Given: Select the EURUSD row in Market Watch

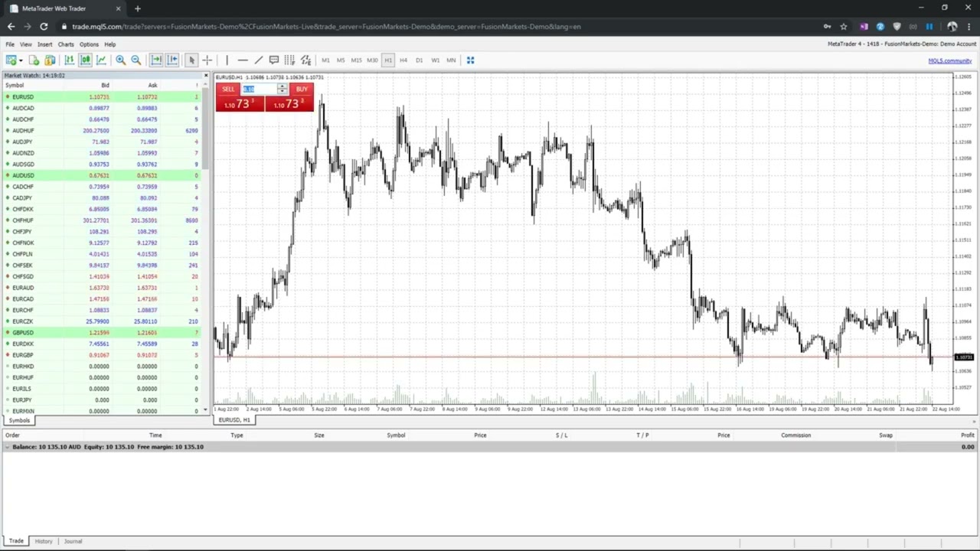Looking at the screenshot, I should [x=103, y=97].
